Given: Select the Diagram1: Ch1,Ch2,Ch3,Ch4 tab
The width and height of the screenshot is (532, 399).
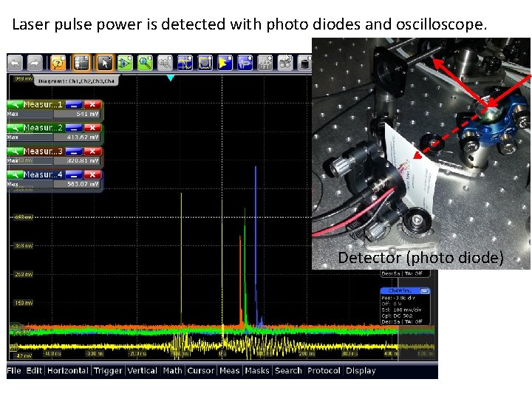Looking at the screenshot, I should (x=76, y=81).
